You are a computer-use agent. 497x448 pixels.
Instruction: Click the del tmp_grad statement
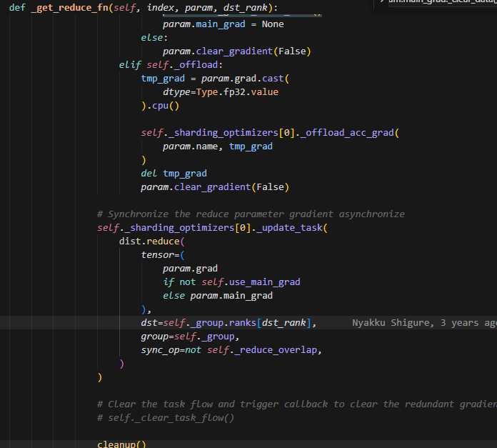[174, 174]
